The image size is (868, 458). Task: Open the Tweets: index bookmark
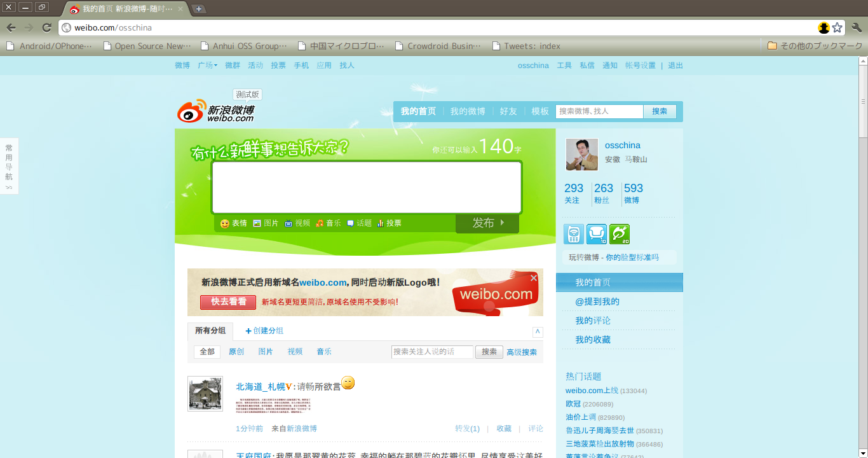pyautogui.click(x=527, y=46)
